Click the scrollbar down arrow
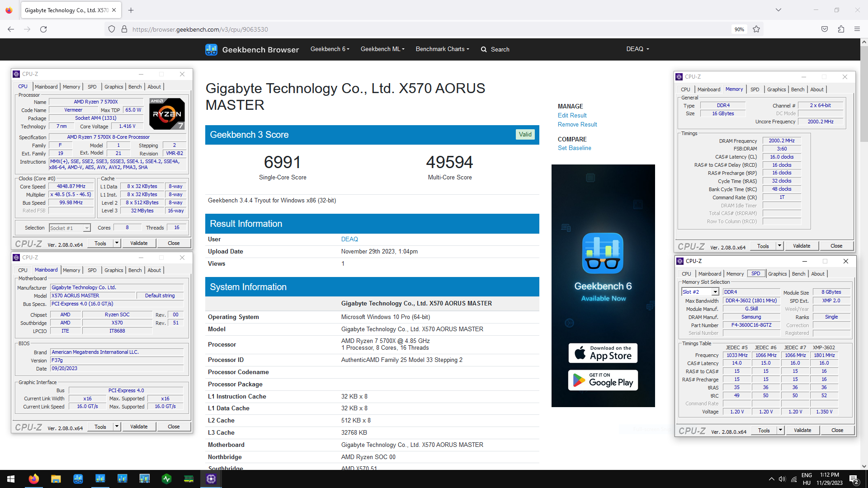868x488 pixels. (864, 466)
